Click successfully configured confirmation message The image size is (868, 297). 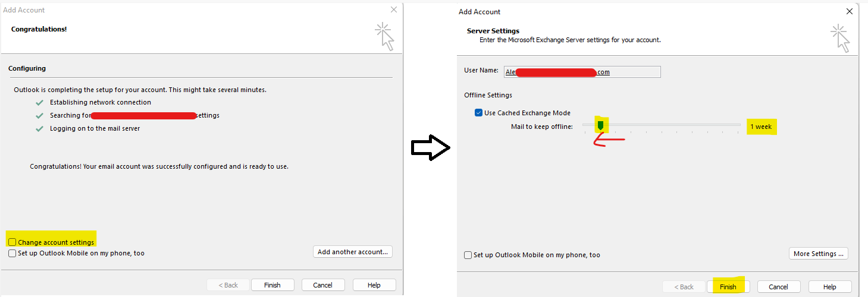pos(159,166)
